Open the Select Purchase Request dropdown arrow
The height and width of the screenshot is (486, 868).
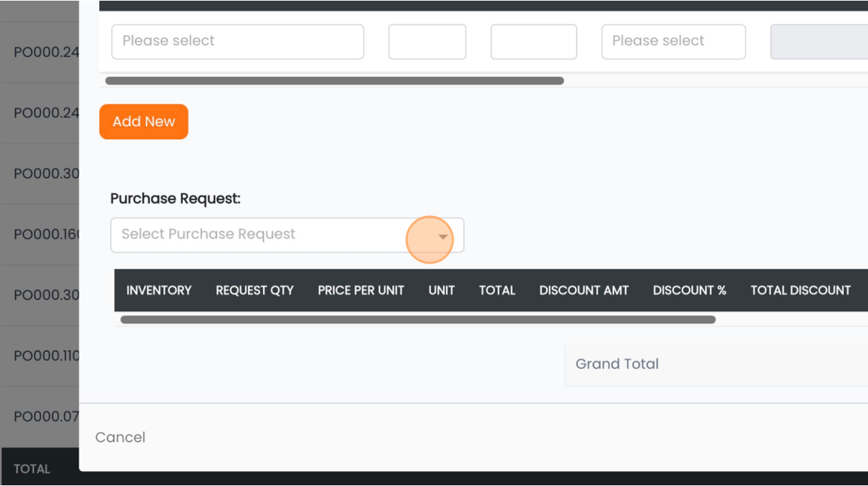pyautogui.click(x=443, y=237)
